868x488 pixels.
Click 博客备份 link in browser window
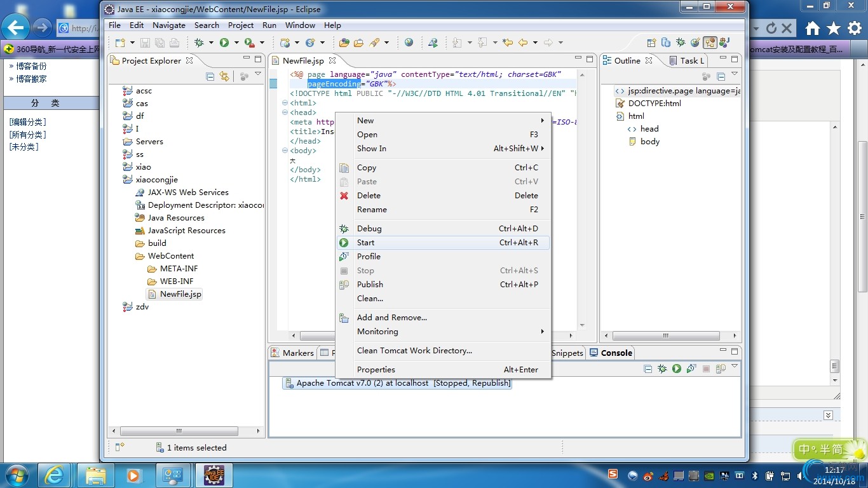[31, 66]
